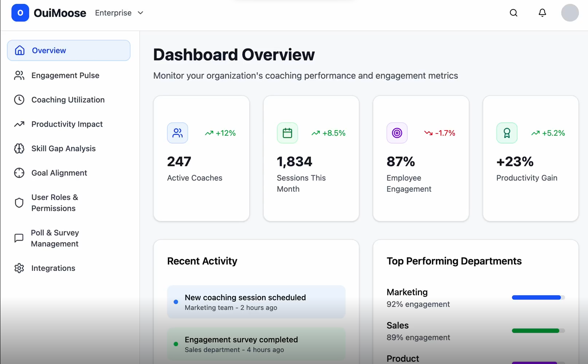The height and width of the screenshot is (364, 588).
Task: Click the Productivity Gain award icon
Action: pyautogui.click(x=507, y=133)
